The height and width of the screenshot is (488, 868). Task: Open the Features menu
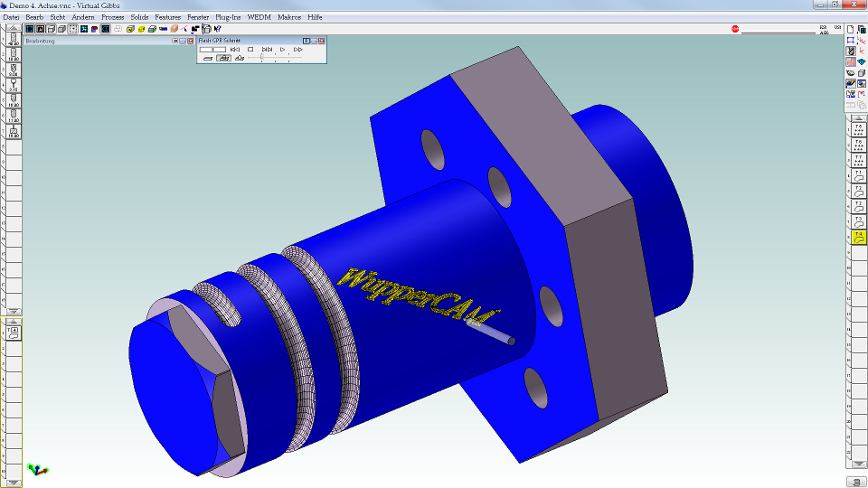[x=168, y=17]
